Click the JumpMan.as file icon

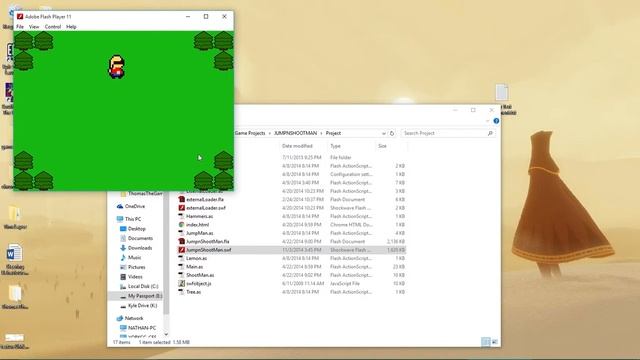click(x=182, y=233)
